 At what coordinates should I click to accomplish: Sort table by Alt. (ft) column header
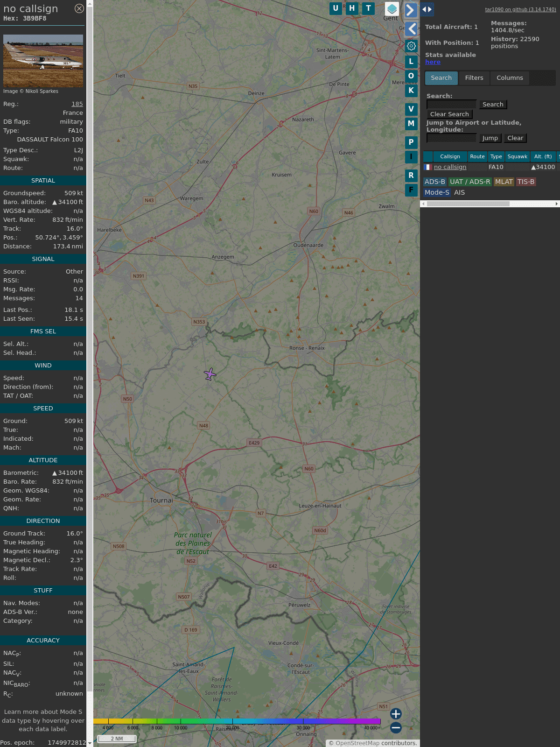point(543,156)
